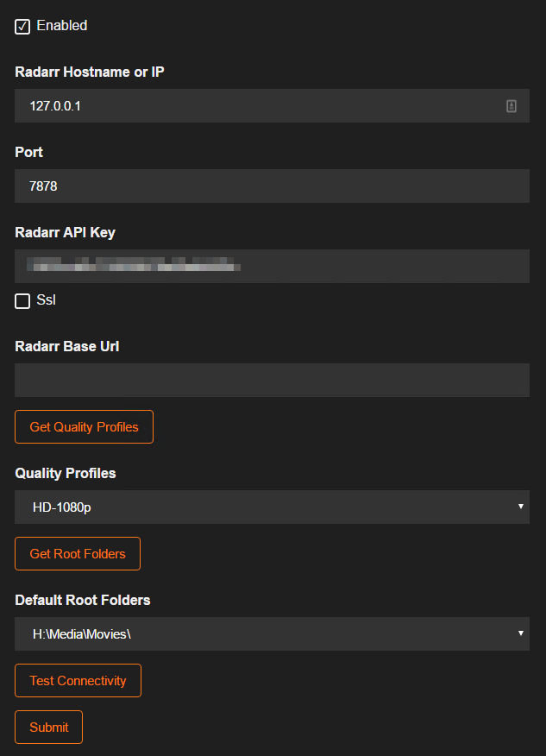Click Test Connectivity
This screenshot has height=756, width=546.
coord(78,680)
